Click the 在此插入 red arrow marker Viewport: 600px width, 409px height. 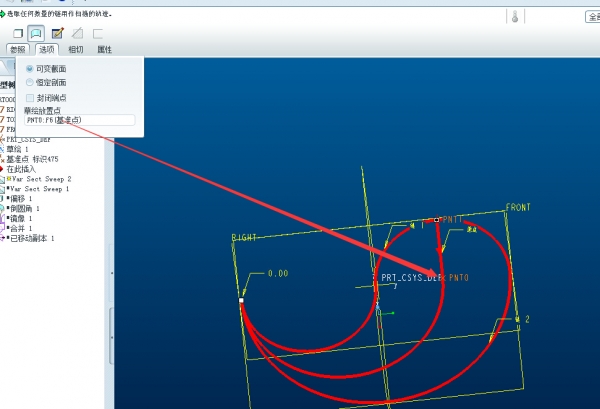click(x=4, y=169)
